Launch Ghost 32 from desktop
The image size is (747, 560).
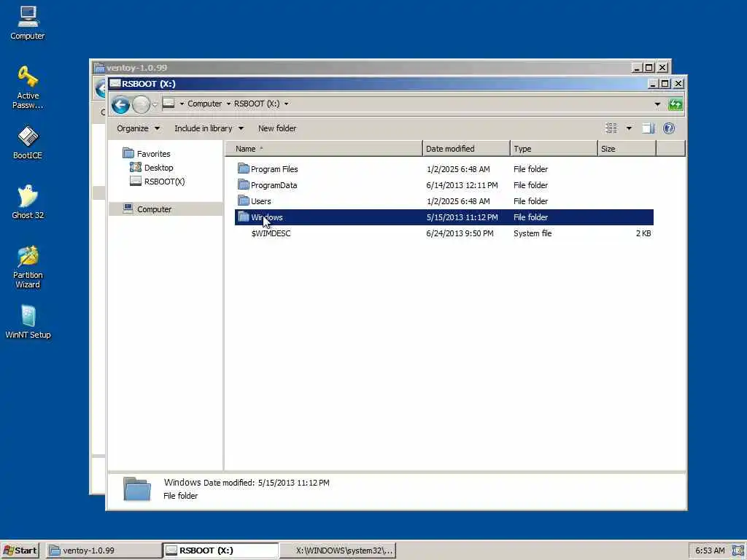pyautogui.click(x=28, y=202)
